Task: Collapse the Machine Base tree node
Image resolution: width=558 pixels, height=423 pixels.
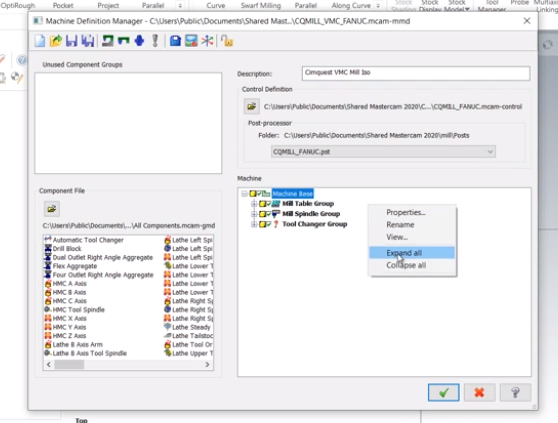Action: pos(244,194)
